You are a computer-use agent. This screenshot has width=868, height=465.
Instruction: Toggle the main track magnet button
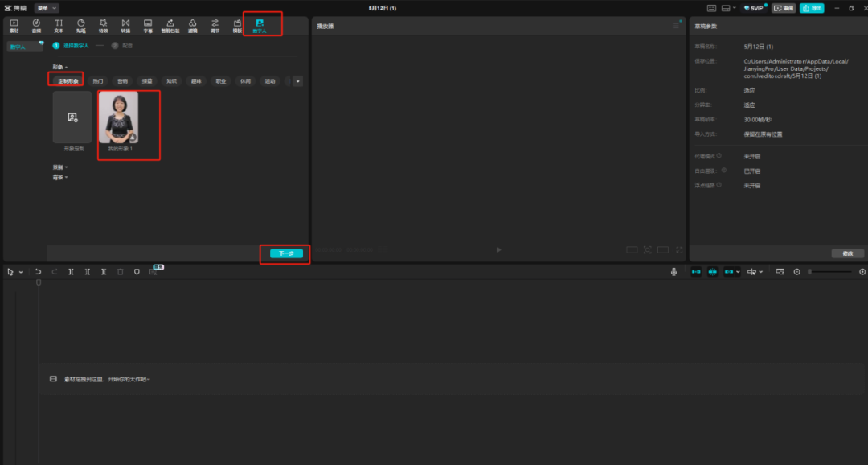point(695,272)
